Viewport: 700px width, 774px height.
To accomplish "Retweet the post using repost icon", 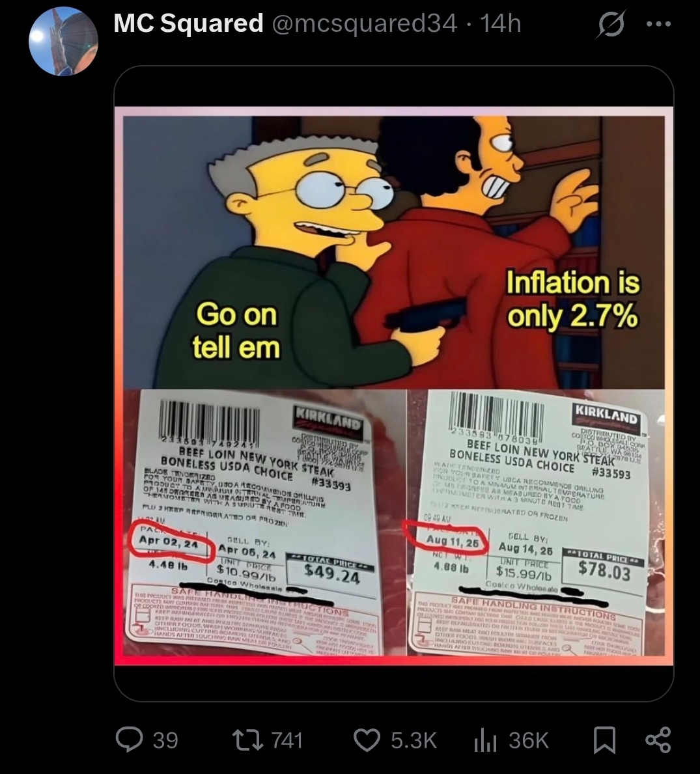I will tap(248, 740).
